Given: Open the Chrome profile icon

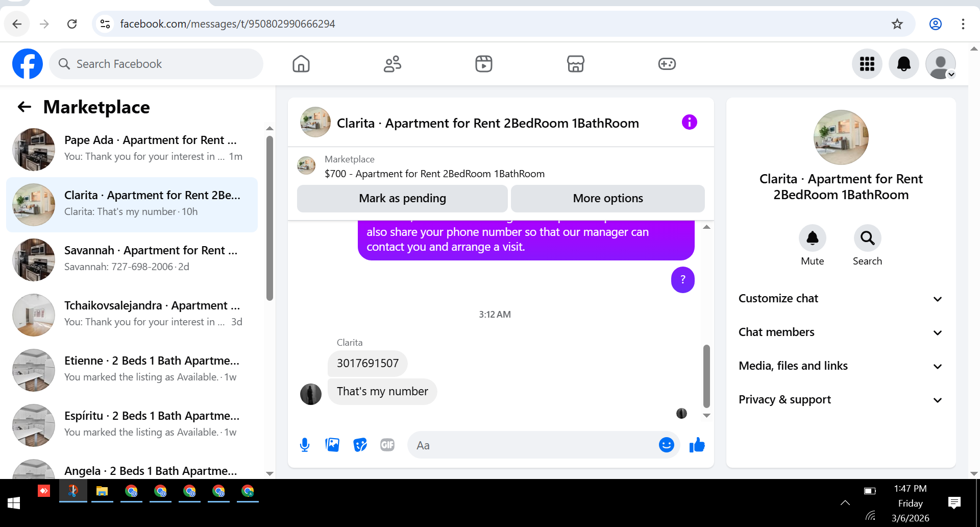Looking at the screenshot, I should (935, 24).
